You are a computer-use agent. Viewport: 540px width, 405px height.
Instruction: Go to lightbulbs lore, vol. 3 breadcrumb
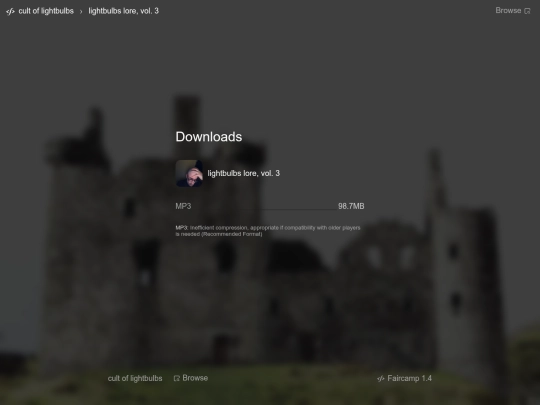[124, 11]
